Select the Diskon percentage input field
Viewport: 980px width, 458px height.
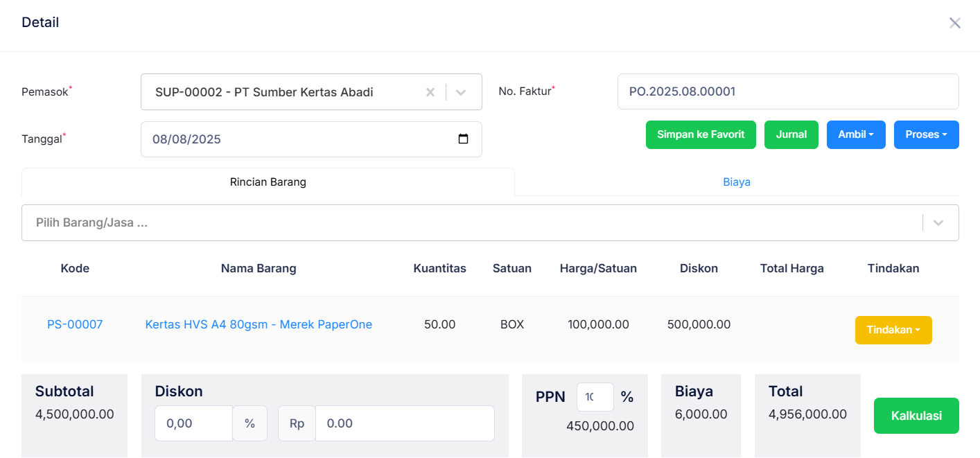[193, 423]
